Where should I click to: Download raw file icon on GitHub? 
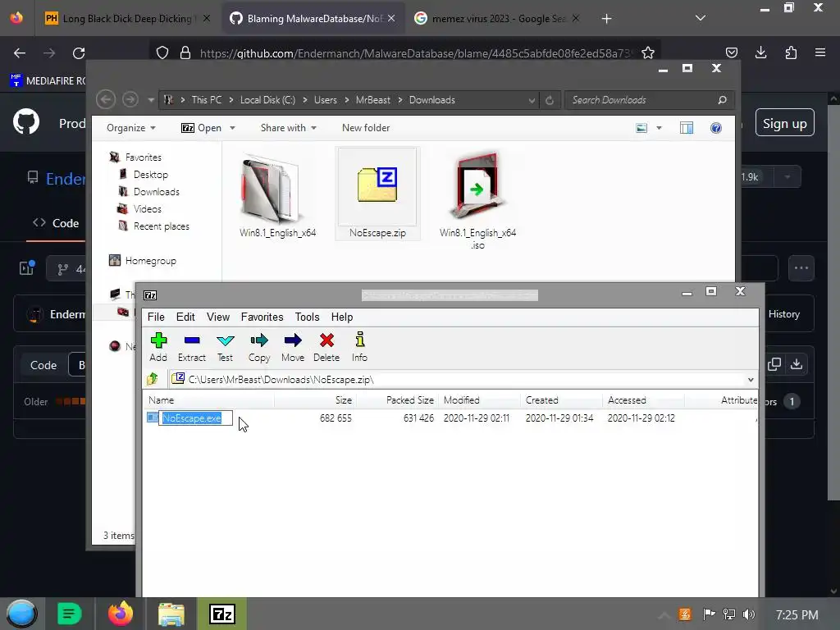[797, 364]
